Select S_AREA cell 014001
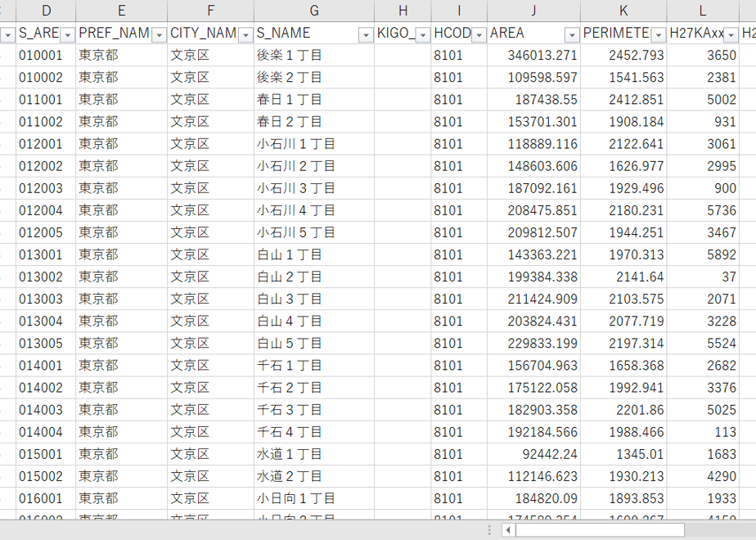This screenshot has width=756, height=540. pos(46,366)
